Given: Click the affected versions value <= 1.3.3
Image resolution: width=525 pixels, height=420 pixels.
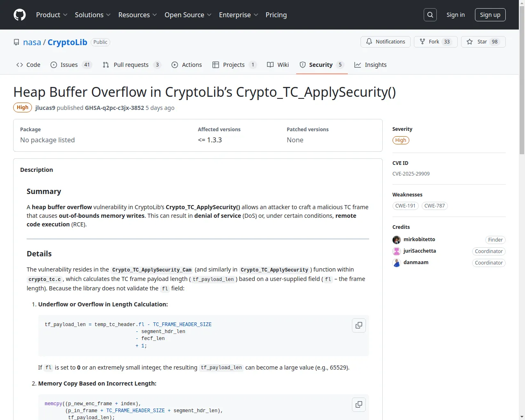Looking at the screenshot, I should [210, 140].
